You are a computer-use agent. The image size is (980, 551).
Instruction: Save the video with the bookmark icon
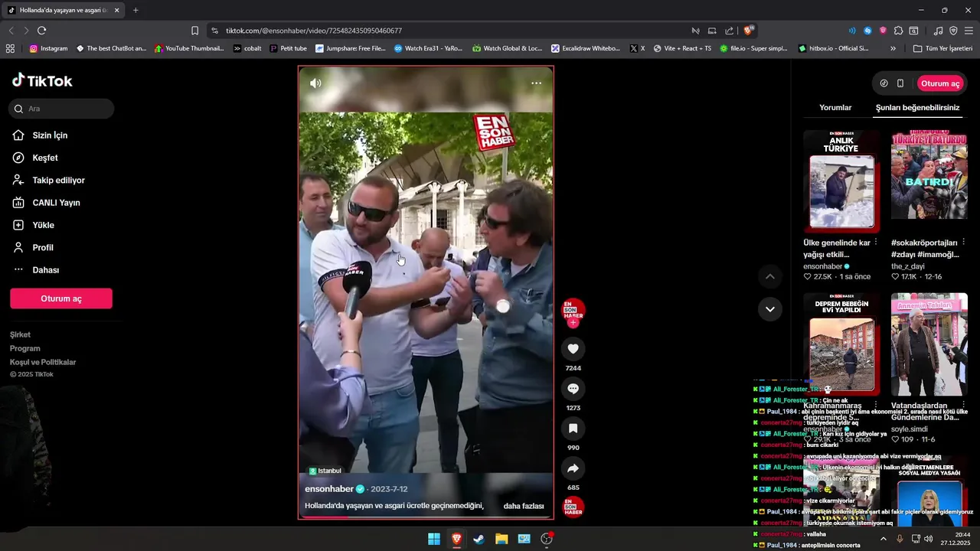tap(573, 429)
